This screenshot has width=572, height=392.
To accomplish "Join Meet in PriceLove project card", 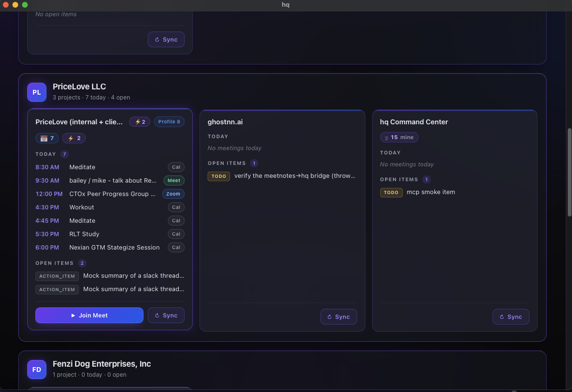I will tap(89, 316).
